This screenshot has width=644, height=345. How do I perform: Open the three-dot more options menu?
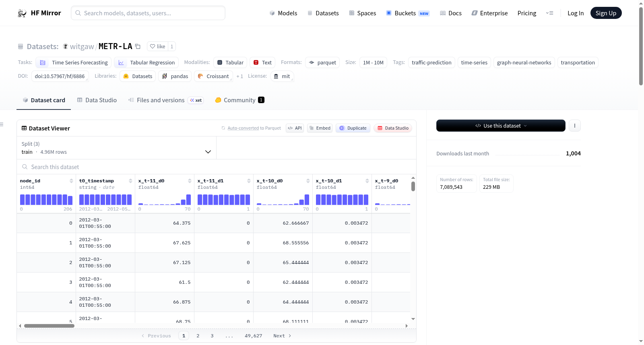coord(575,126)
